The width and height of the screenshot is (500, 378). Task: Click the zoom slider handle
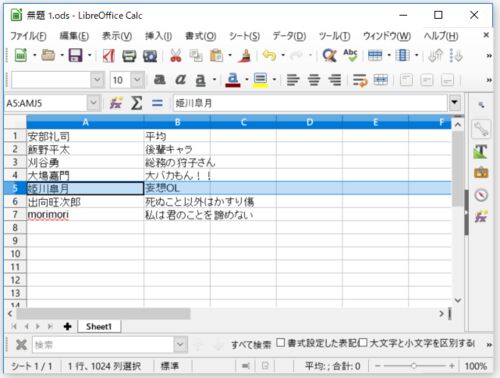(414, 366)
